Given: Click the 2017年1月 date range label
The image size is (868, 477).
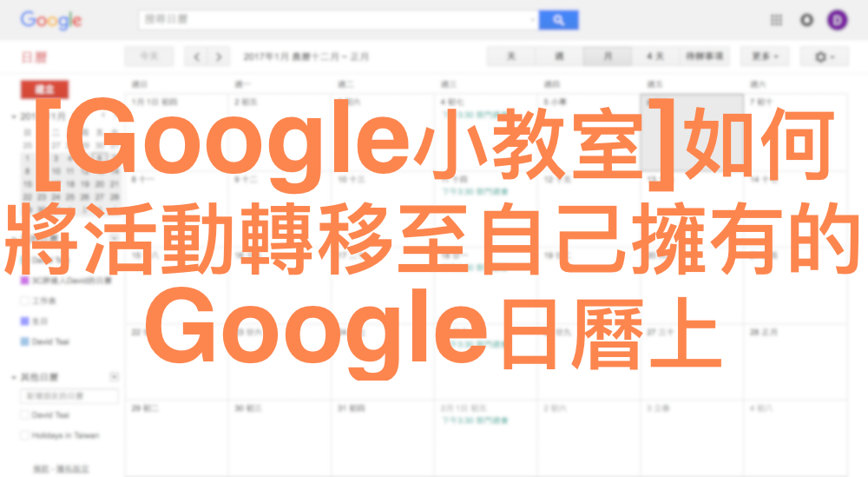Looking at the screenshot, I should [x=306, y=56].
